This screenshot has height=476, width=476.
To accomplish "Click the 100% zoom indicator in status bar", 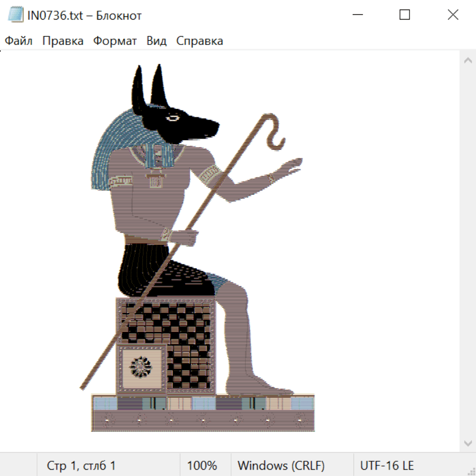I will [x=202, y=465].
